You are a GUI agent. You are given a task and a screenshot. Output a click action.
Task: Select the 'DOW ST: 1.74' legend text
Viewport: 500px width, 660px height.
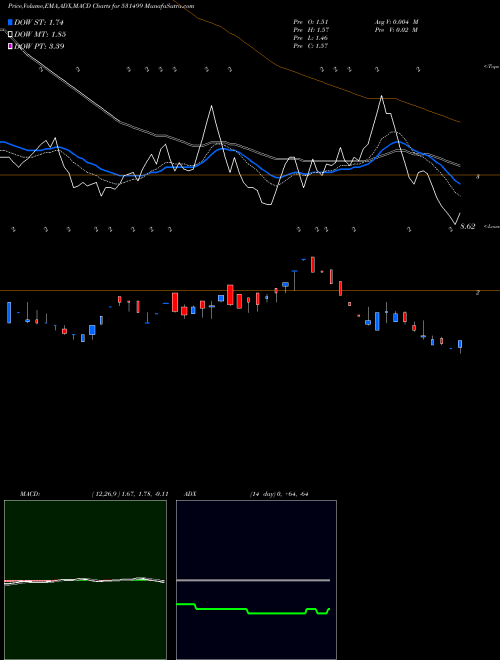[x=39, y=22]
